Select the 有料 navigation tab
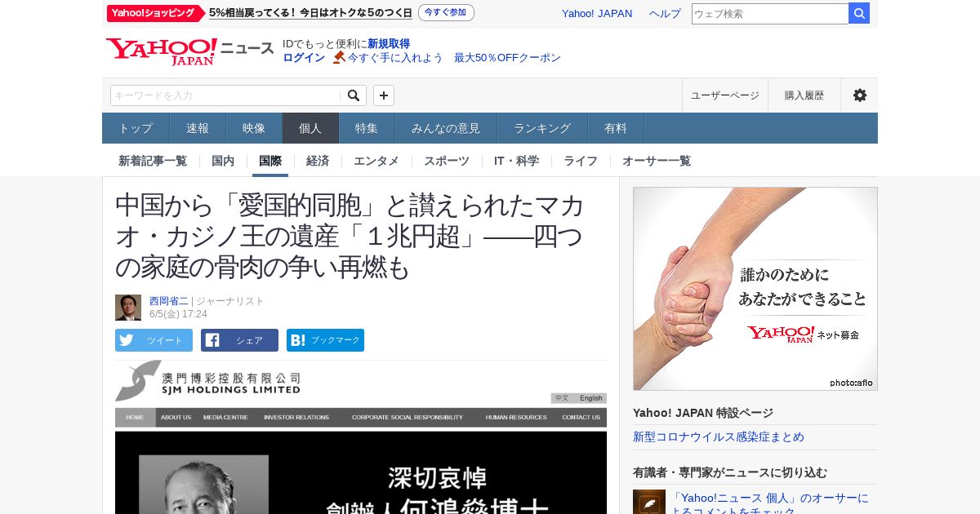Screen dimensions: 980x514 point(616,128)
